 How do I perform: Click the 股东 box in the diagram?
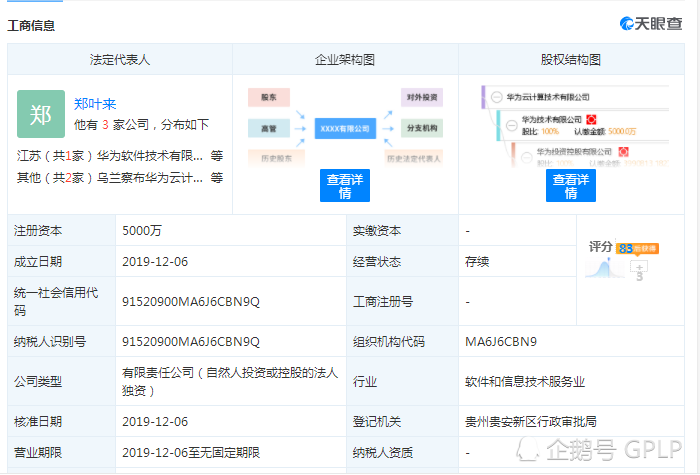coord(269,97)
